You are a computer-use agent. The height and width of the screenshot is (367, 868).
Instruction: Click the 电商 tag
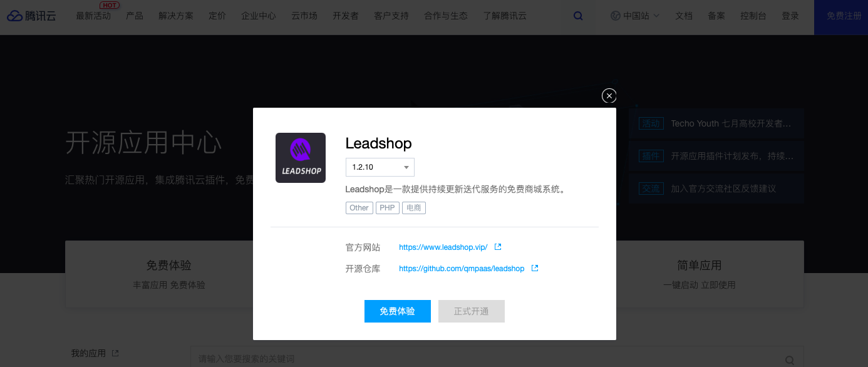coord(414,208)
